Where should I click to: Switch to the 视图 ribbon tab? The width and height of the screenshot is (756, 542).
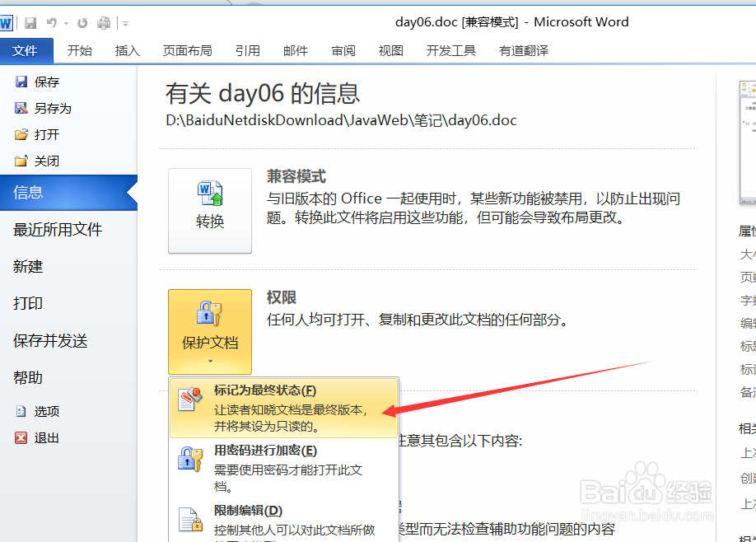click(390, 50)
